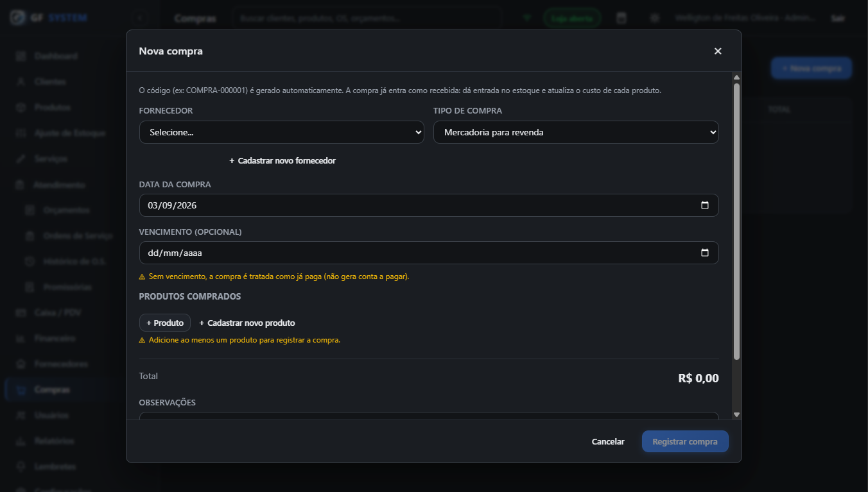This screenshot has width=868, height=492.
Task: Open settings via the top bar gear icon
Action: [x=655, y=19]
